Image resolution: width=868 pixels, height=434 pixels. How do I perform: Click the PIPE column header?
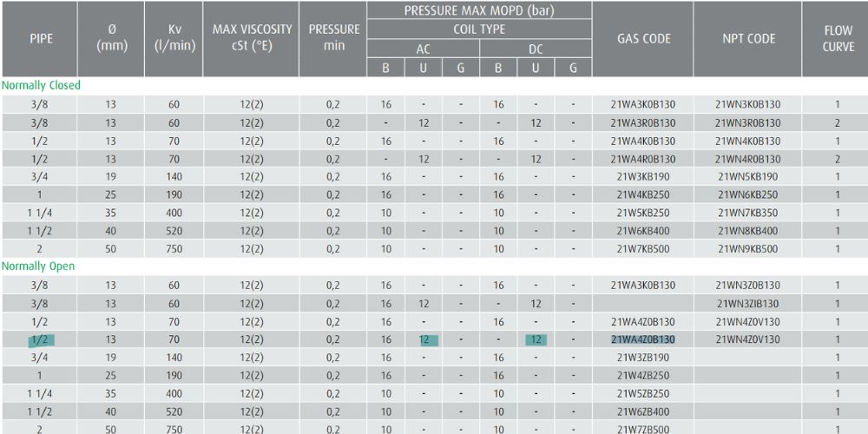[x=40, y=39]
